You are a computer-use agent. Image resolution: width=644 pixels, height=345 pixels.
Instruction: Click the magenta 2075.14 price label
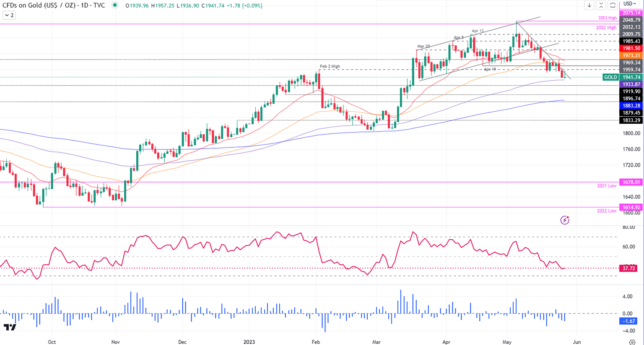(631, 13)
